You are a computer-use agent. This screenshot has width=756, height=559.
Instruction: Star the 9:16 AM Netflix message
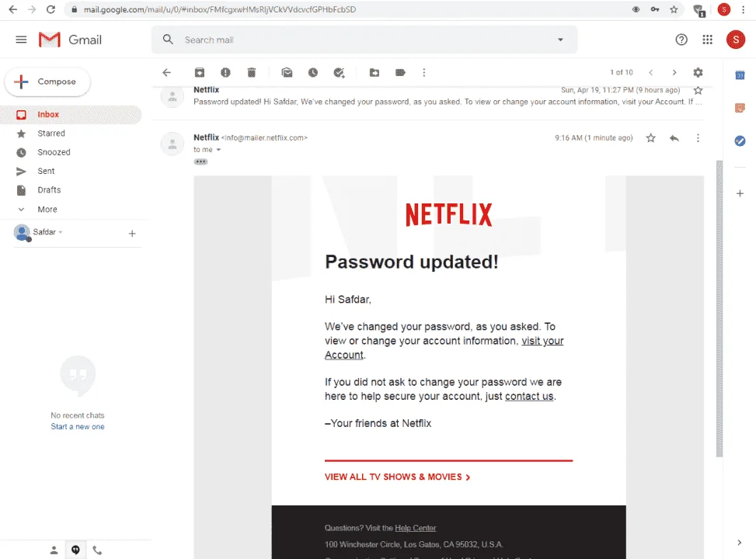[651, 138]
